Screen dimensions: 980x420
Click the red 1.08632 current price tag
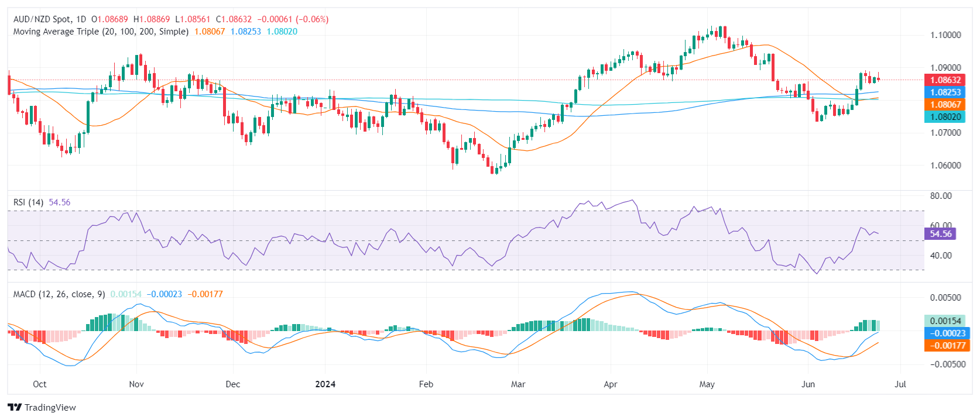945,80
